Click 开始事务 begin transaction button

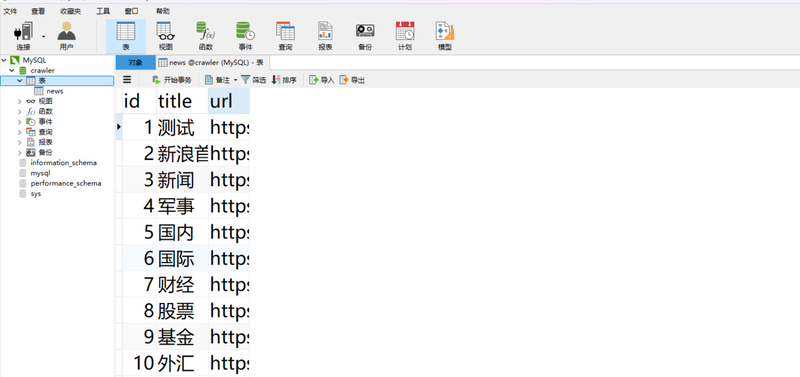(172, 80)
